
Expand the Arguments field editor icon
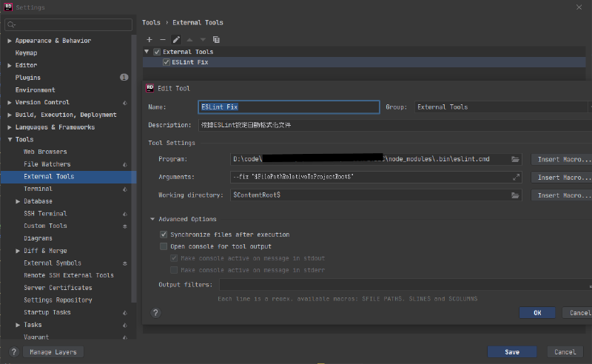pyautogui.click(x=516, y=178)
